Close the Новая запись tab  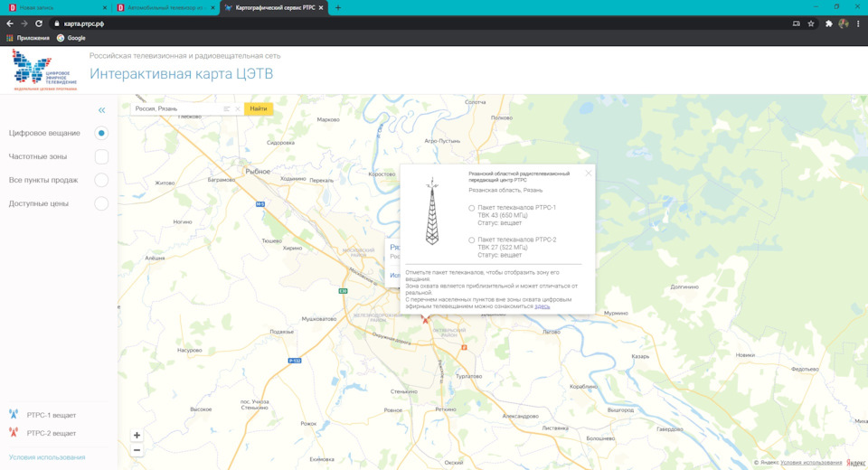[105, 8]
